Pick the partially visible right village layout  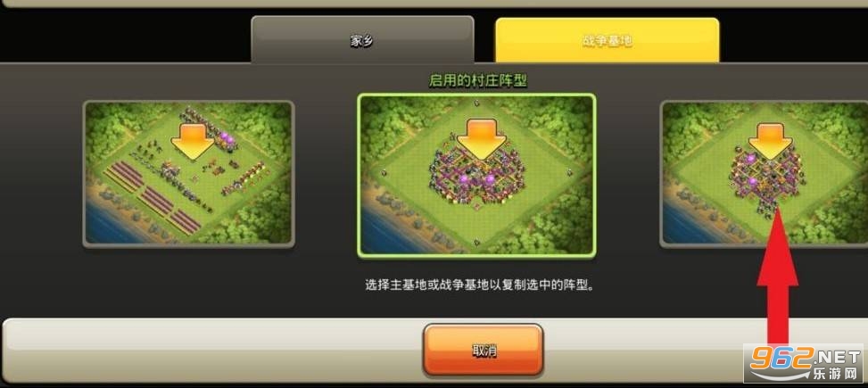click(x=764, y=173)
